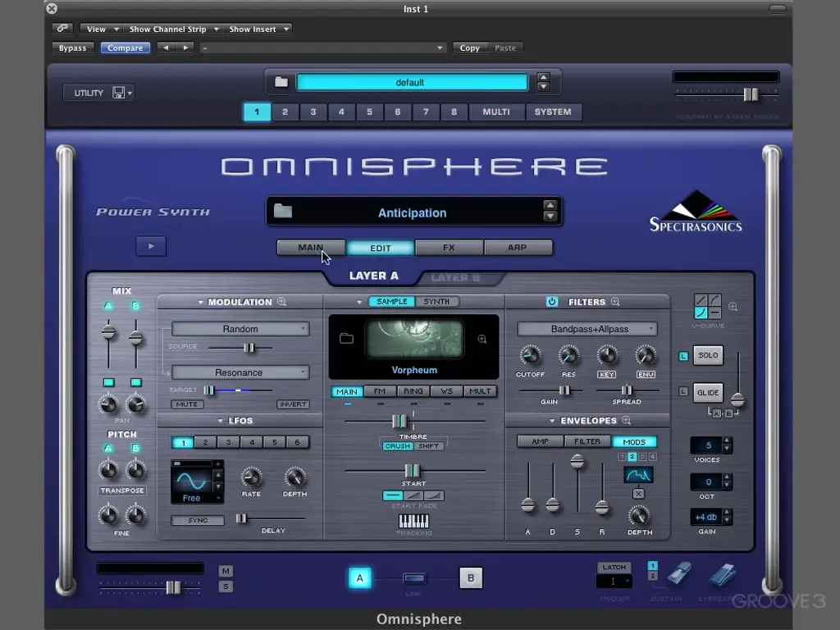
Task: Click the X button below envelope curve
Action: 638,493
